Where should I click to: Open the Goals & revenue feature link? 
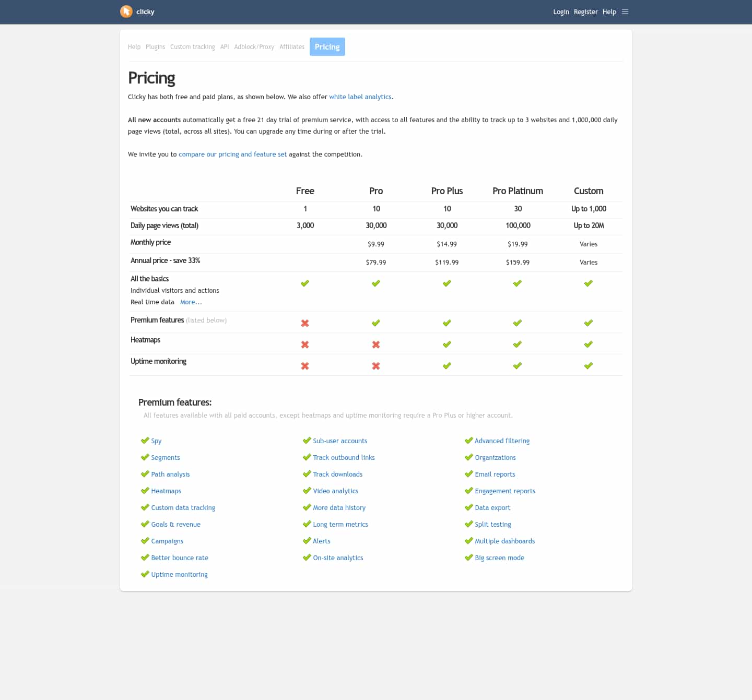(175, 524)
